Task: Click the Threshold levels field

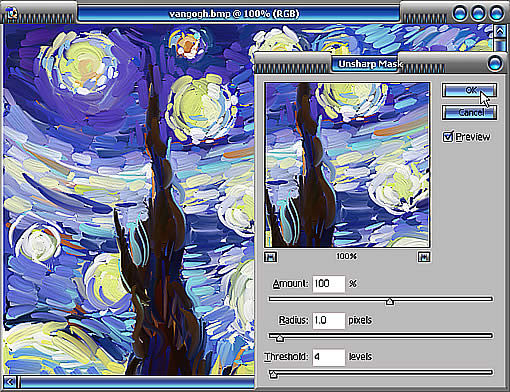Action: [329, 357]
